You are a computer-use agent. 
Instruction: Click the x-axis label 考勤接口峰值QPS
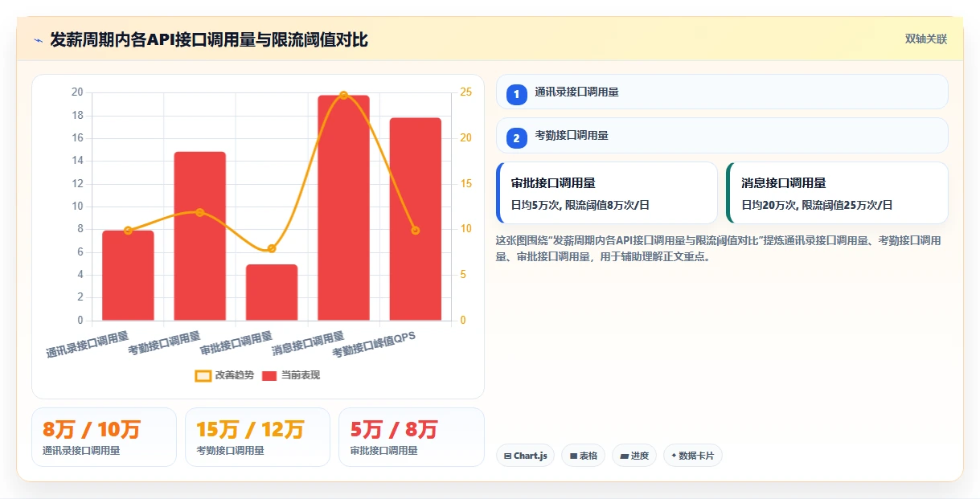(x=375, y=344)
